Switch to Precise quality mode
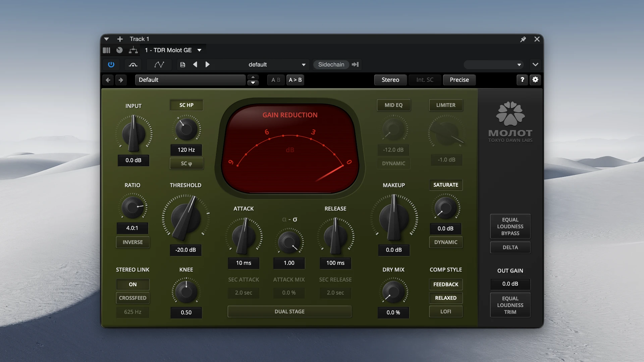The width and height of the screenshot is (644, 362). click(x=459, y=80)
